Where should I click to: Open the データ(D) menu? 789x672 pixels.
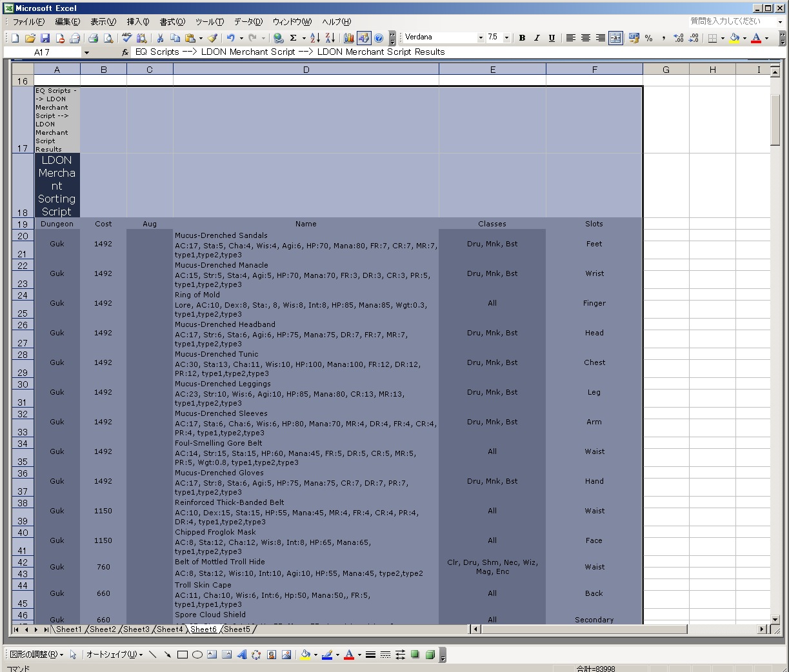[248, 22]
